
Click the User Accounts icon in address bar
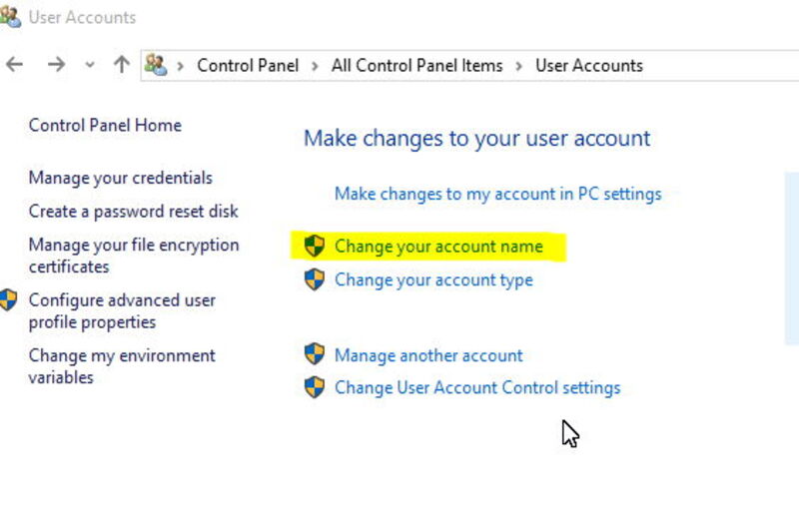pyautogui.click(x=156, y=65)
